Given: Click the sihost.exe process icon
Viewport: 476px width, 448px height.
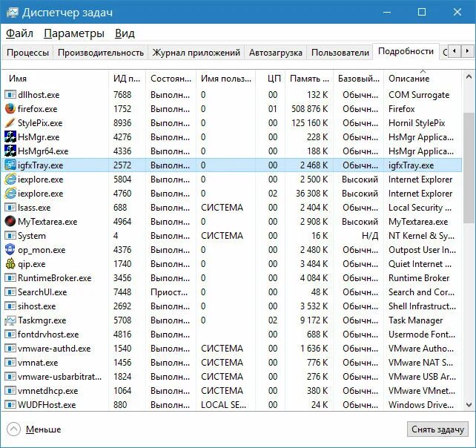Looking at the screenshot, I should point(10,306).
